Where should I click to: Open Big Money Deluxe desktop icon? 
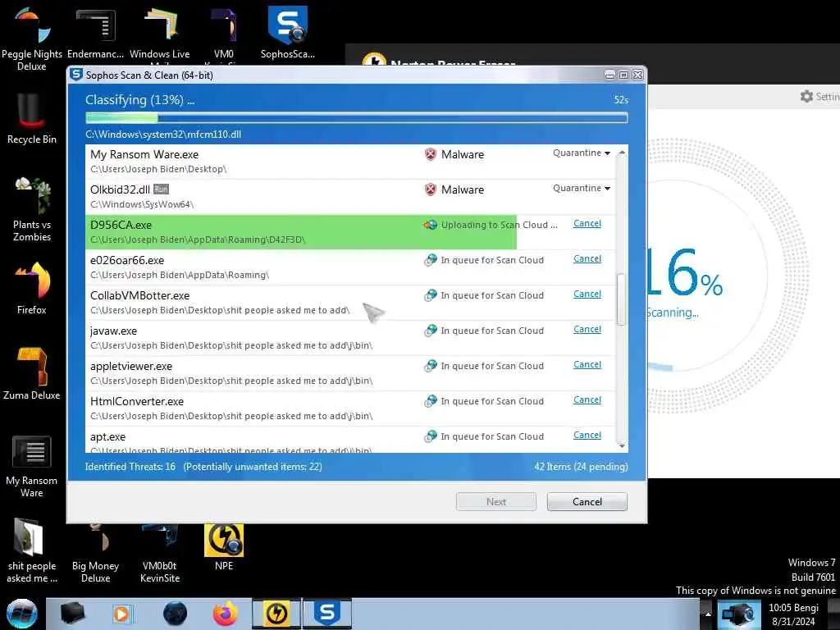click(95, 555)
